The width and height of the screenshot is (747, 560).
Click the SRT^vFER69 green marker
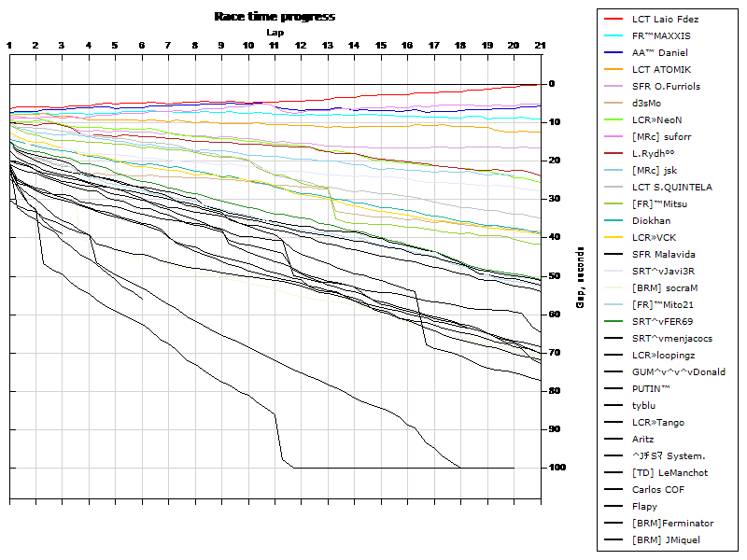click(613, 321)
